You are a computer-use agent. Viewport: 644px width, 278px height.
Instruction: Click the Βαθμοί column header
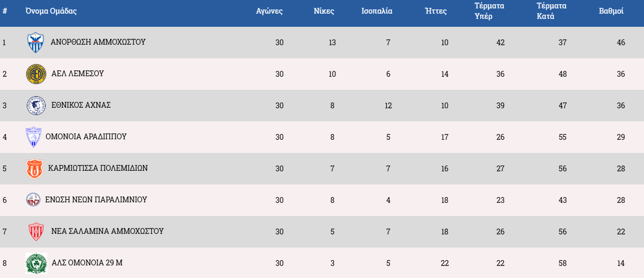pos(611,11)
